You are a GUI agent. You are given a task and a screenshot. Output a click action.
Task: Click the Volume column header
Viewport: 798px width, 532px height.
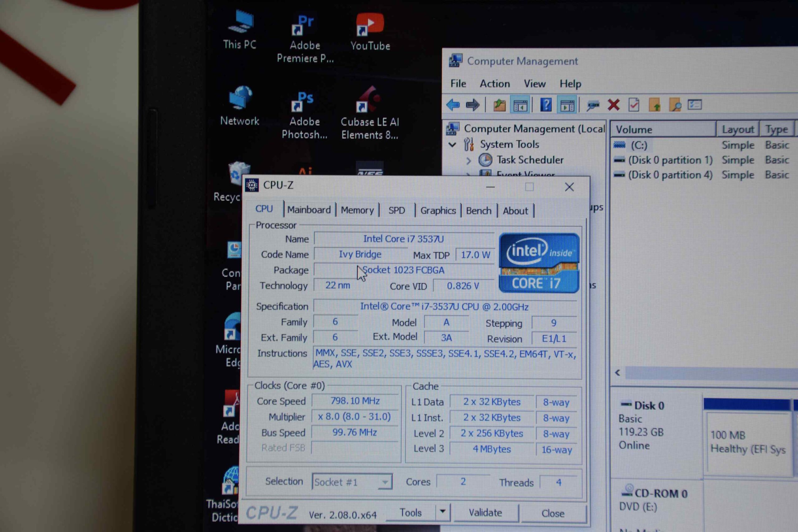pos(663,129)
